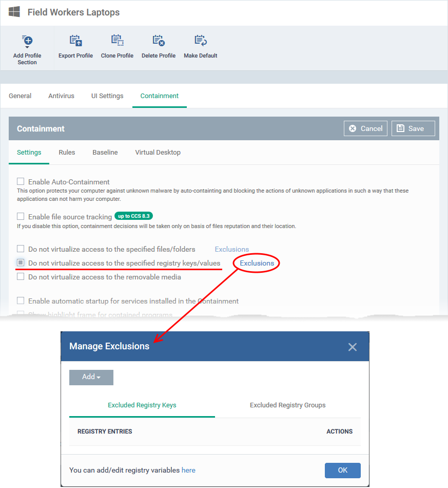The image size is (448, 488).
Task: Select the Containment profile tab
Action: (160, 96)
